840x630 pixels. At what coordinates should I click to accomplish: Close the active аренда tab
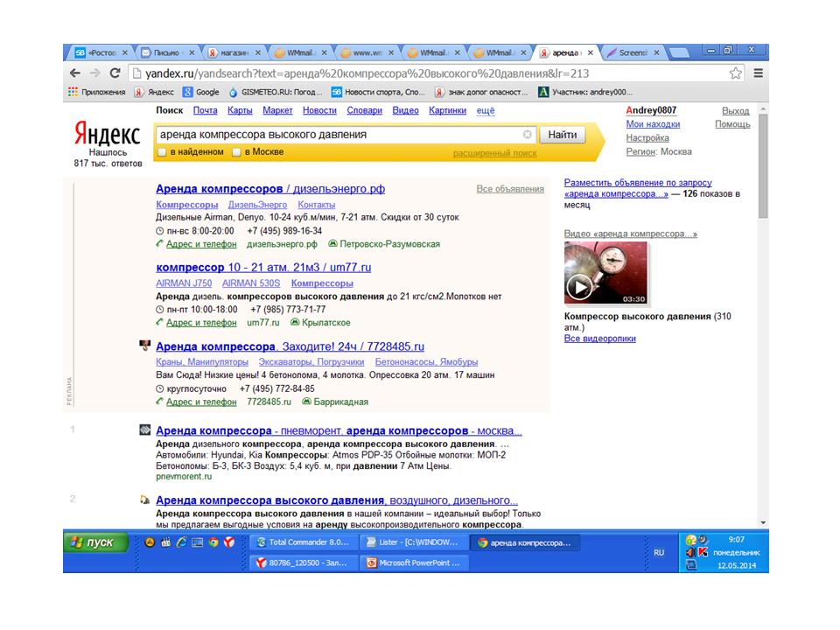[x=590, y=52]
